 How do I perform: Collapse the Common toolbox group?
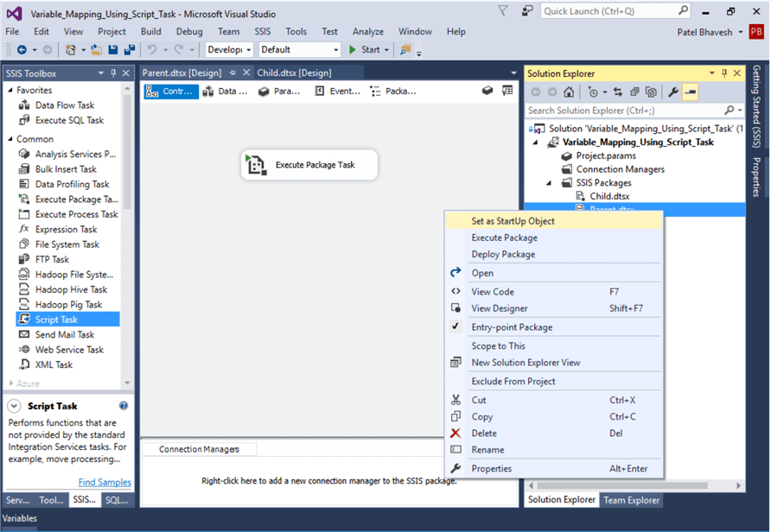(10, 139)
